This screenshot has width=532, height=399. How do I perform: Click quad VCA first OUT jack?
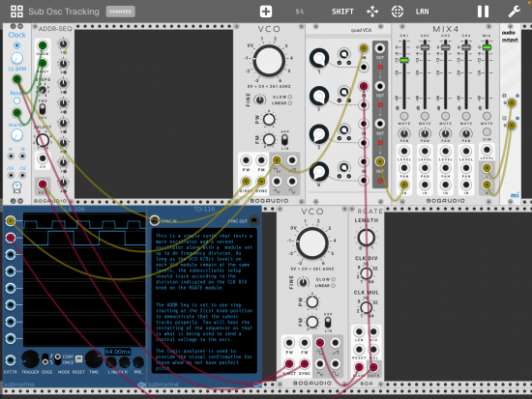pos(380,48)
